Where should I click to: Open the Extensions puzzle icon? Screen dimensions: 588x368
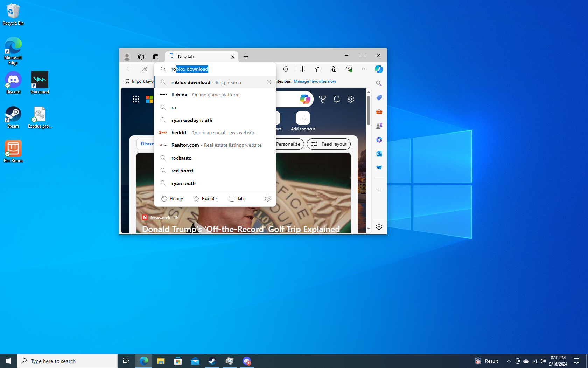point(286,69)
